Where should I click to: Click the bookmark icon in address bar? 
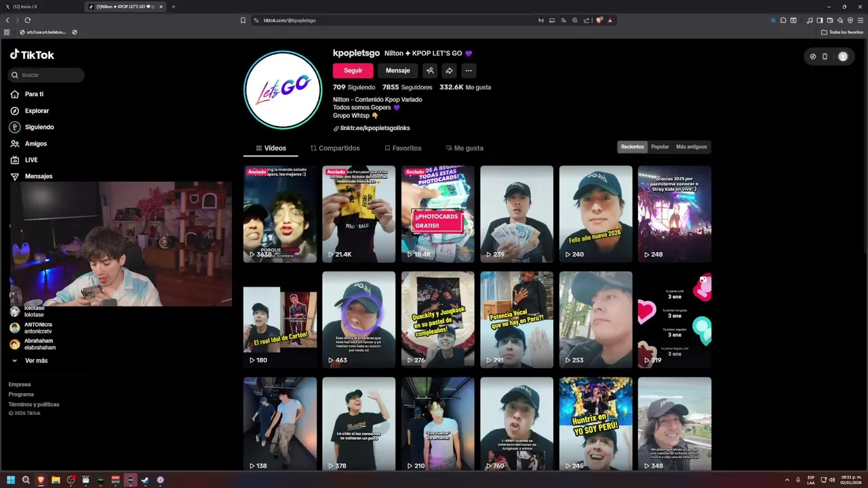(x=243, y=20)
